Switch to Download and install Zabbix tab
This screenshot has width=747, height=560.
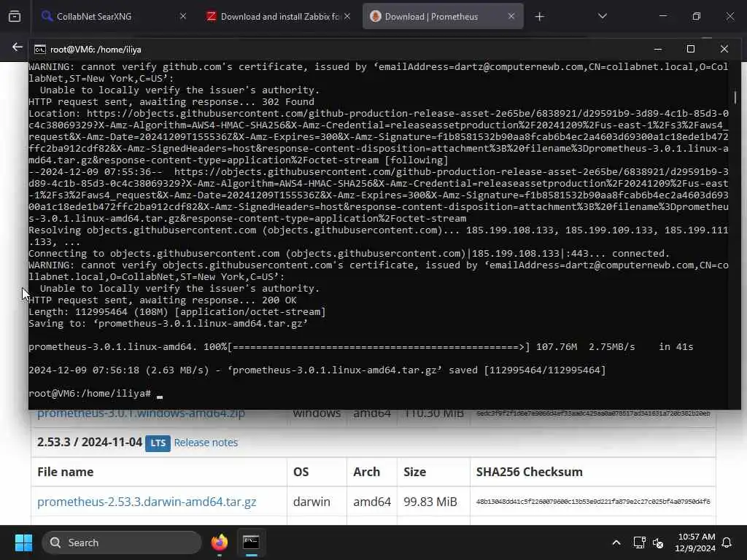pyautogui.click(x=279, y=17)
